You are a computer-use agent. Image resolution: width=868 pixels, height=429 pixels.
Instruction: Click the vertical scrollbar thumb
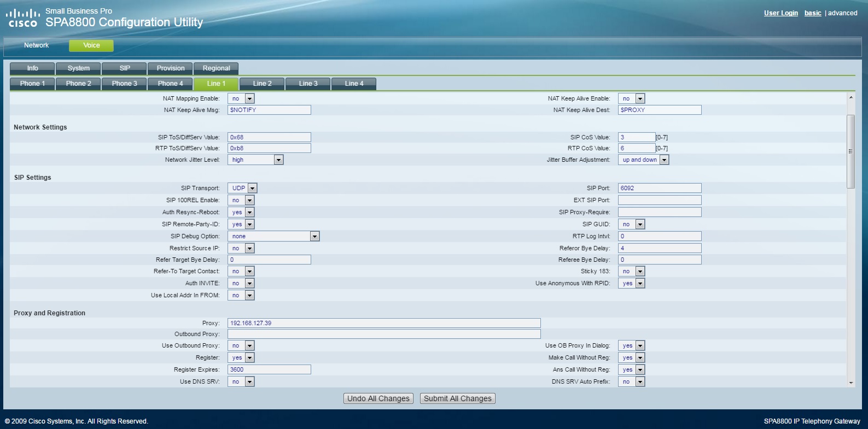click(850, 151)
